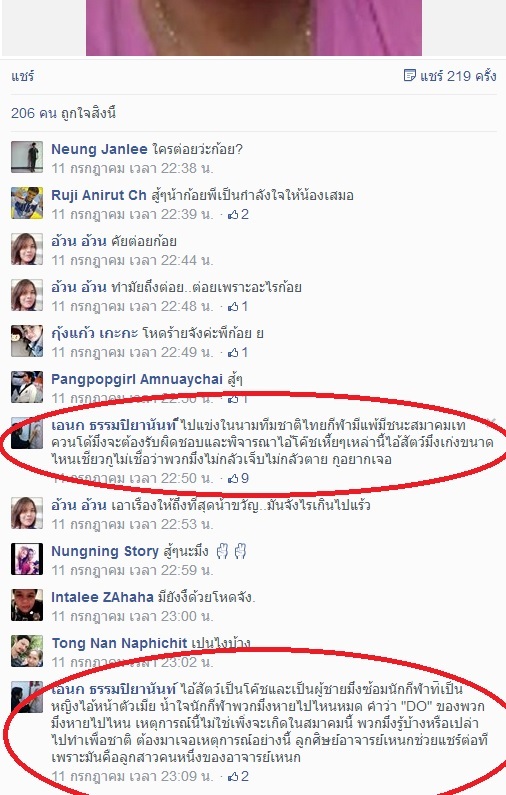Click Intalee ZAhaha commenter name

pyautogui.click(x=102, y=597)
